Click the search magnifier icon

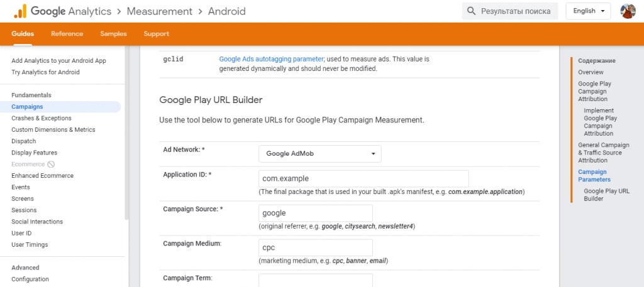pos(472,11)
